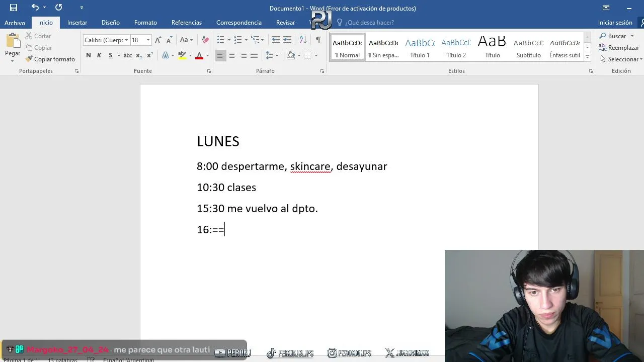Image resolution: width=644 pixels, height=362 pixels.
Task: Justify the paragraph text
Action: click(x=254, y=56)
